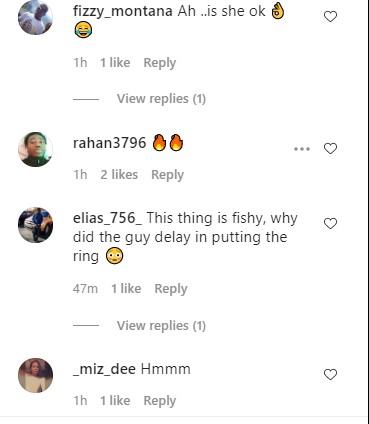Open elias_756_ username link
This screenshot has width=369, height=424.
(107, 218)
